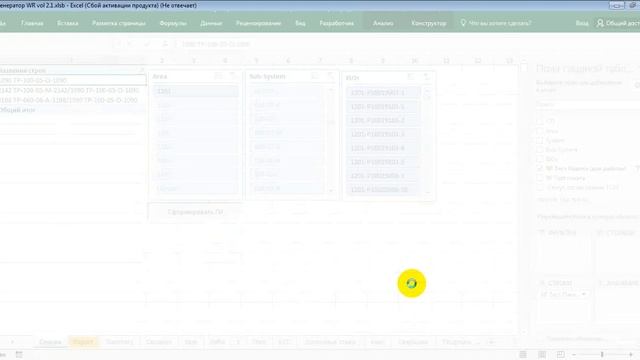The width and height of the screenshot is (640, 360).
Task: Select column header 5
Action: [x=256, y=61]
